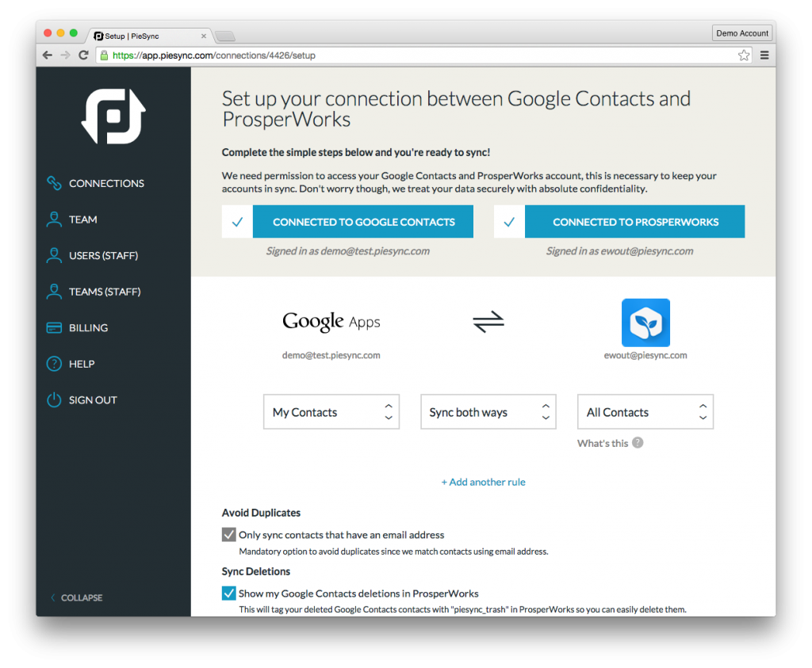Go to Teams (Staff) page
Image resolution: width=812 pixels, height=668 pixels.
pos(94,292)
